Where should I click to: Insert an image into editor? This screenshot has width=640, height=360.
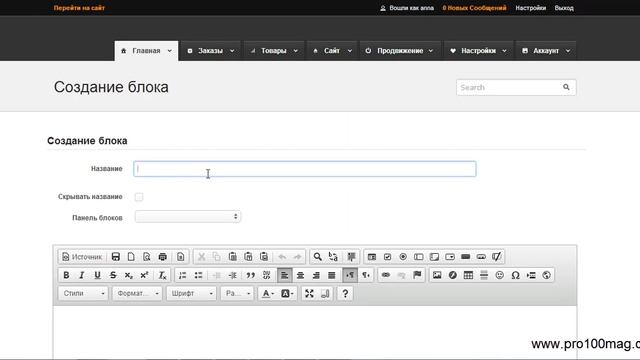(x=437, y=275)
